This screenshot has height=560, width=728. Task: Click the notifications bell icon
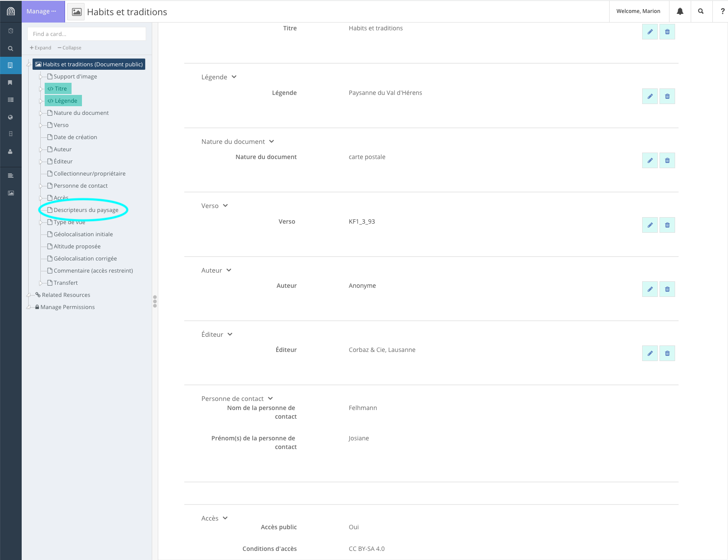point(680,11)
